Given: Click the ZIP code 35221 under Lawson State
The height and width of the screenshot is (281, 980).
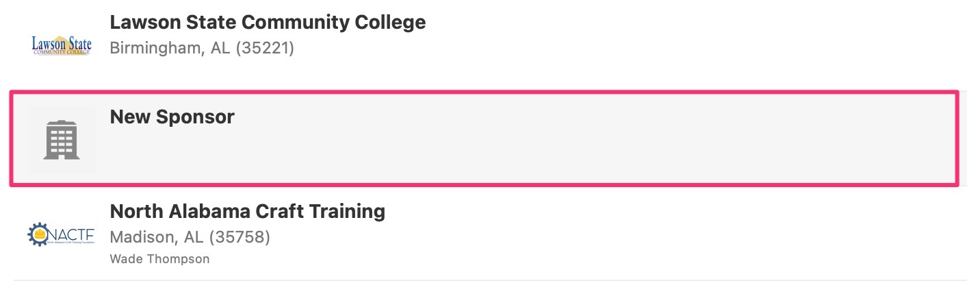Looking at the screenshot, I should coord(265,49).
